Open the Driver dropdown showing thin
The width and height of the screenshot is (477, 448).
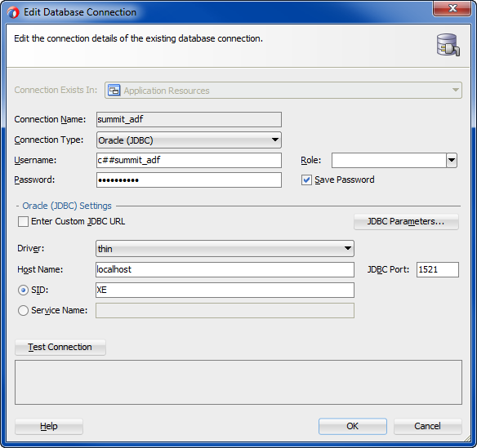(225, 249)
